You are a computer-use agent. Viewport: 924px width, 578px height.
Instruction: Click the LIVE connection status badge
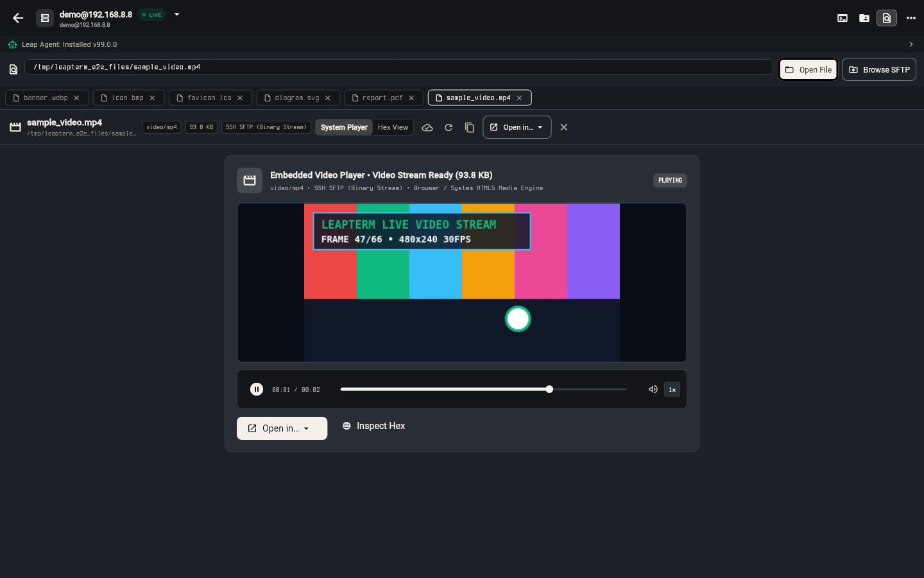[152, 15]
